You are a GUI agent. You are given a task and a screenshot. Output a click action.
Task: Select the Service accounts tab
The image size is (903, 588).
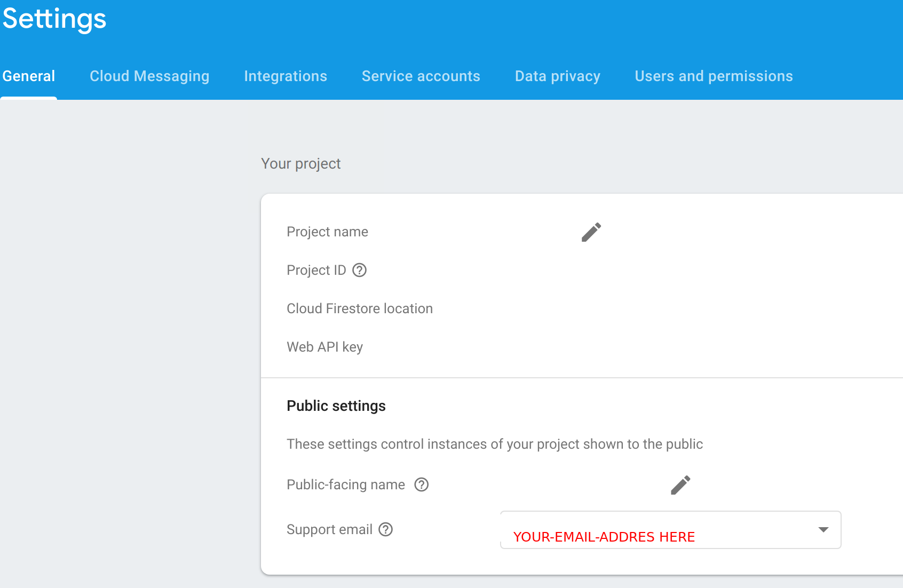coord(421,76)
